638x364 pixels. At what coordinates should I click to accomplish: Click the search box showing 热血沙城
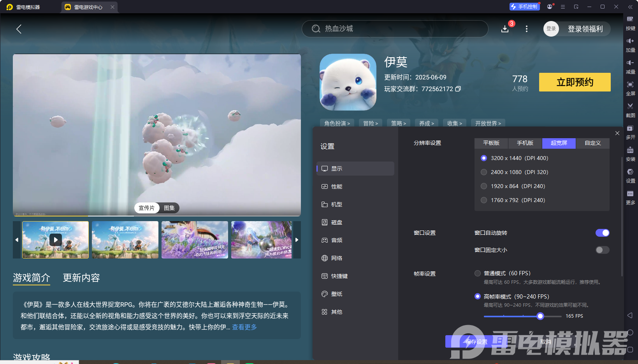394,29
